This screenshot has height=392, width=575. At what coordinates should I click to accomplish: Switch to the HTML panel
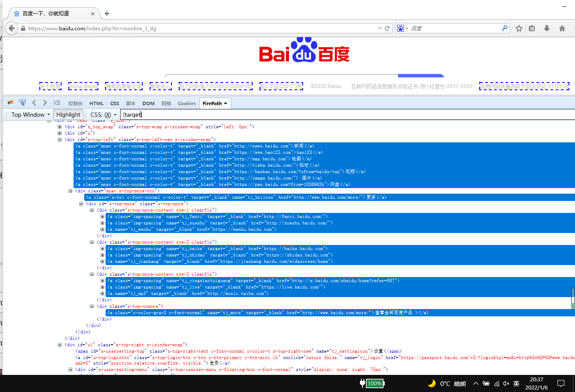tap(96, 103)
